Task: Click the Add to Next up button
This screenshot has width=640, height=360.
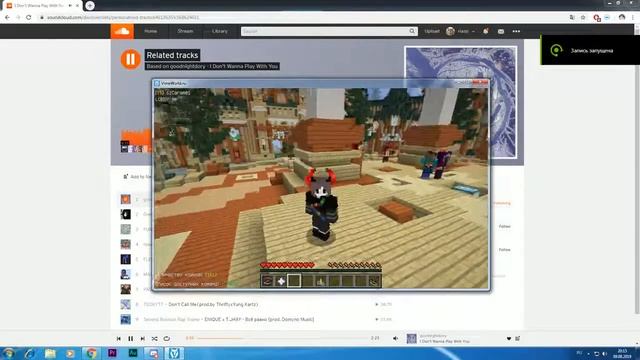Action: point(137,177)
